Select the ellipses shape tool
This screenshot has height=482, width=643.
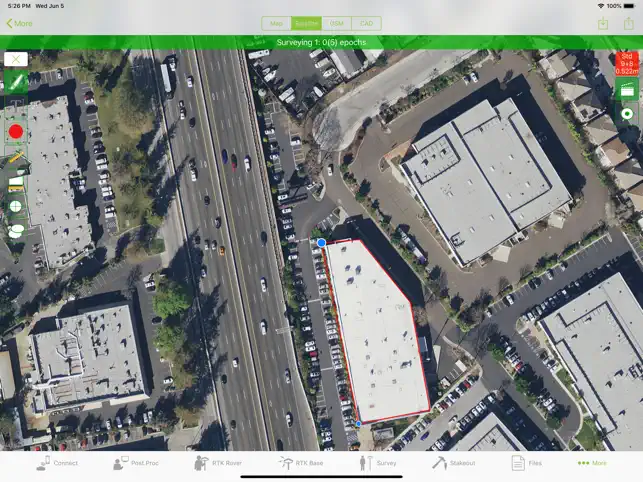(16, 231)
